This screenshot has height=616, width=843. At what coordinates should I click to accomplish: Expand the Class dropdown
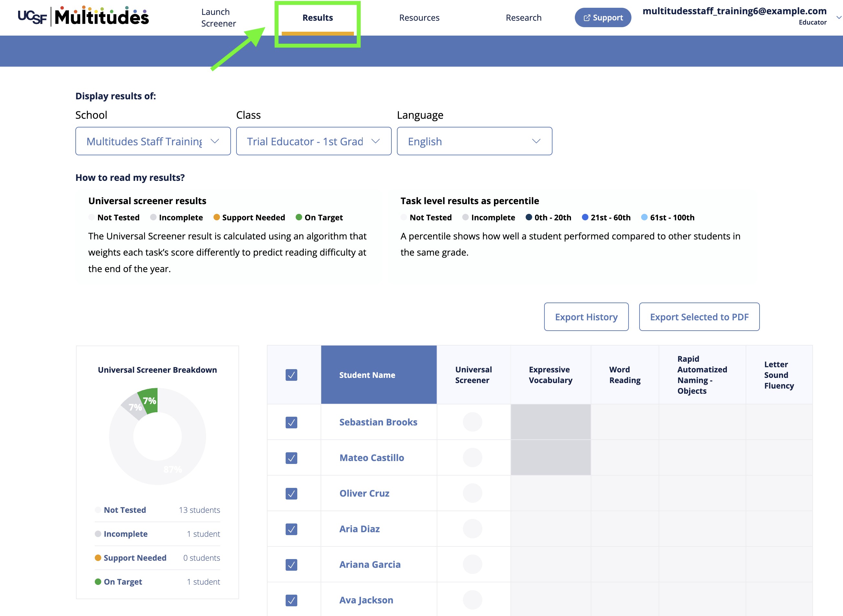(313, 141)
